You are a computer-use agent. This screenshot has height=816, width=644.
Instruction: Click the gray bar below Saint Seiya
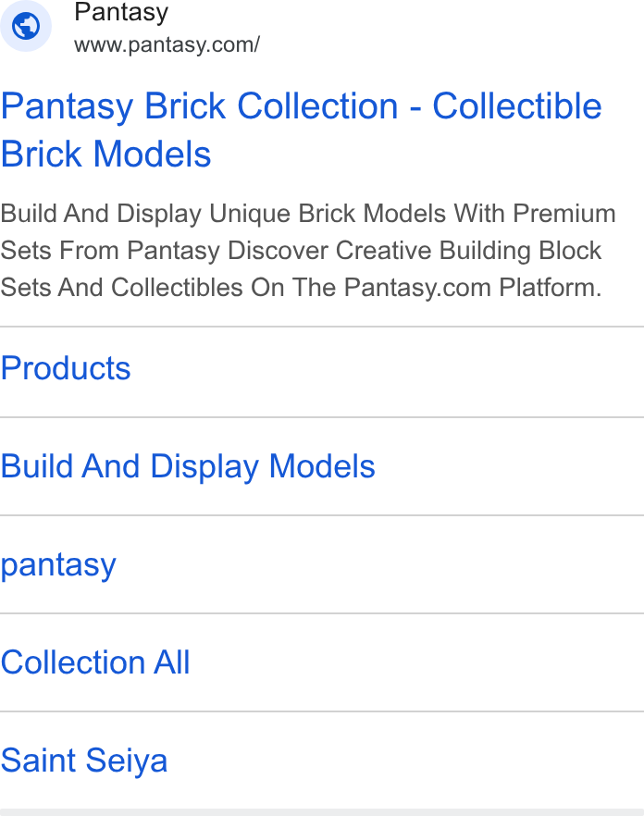pyautogui.click(x=322, y=812)
